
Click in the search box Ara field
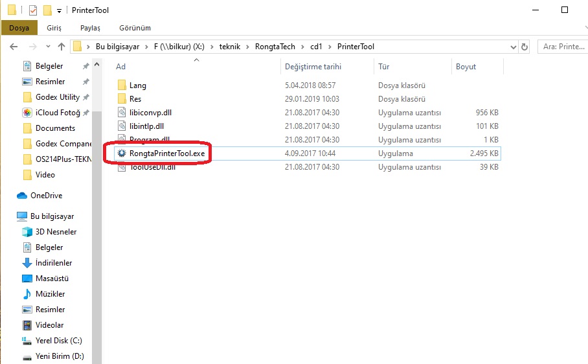coord(562,47)
